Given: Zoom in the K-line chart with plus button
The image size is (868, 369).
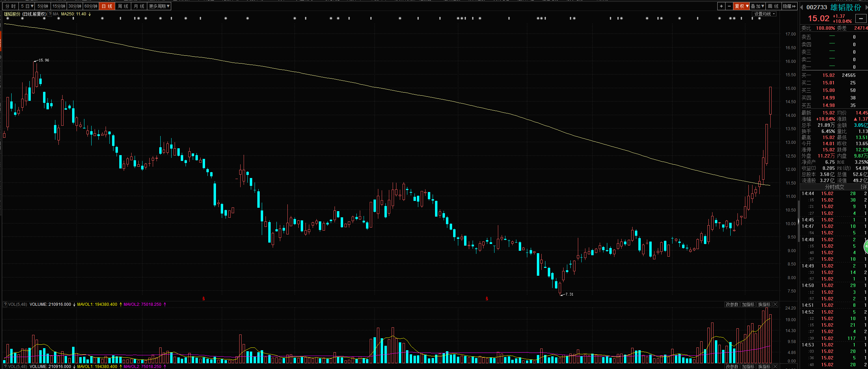Looking at the screenshot, I should click(721, 6).
